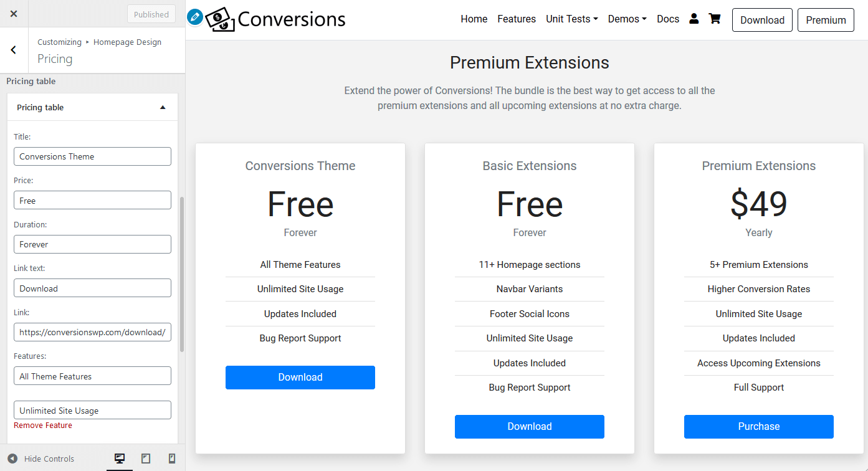Switch to mobile preview device icon
This screenshot has height=471, width=868.
(172, 459)
